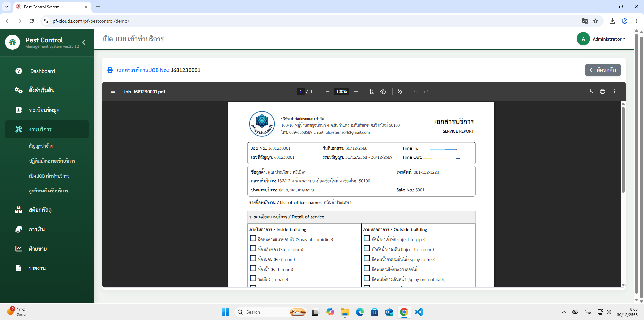
Task: Open PDF viewer more actions menu
Action: click(x=614, y=91)
